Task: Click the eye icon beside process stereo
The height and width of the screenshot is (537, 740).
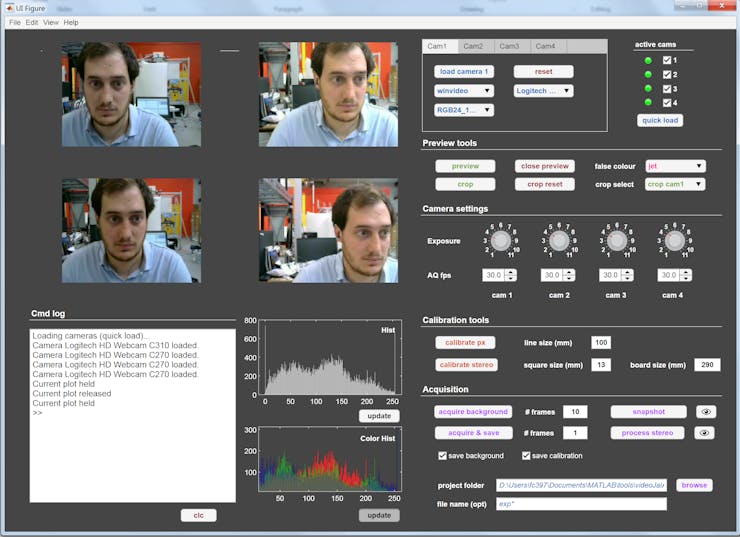Action: click(x=705, y=433)
